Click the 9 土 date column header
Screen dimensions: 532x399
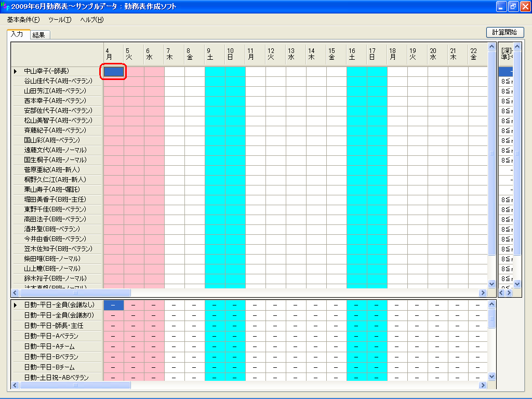click(x=215, y=54)
